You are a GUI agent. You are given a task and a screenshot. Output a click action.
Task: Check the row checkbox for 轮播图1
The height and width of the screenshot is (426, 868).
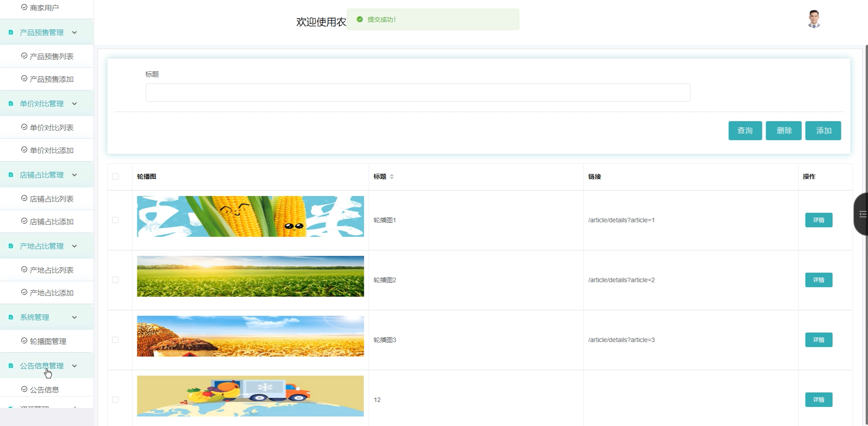tap(115, 220)
